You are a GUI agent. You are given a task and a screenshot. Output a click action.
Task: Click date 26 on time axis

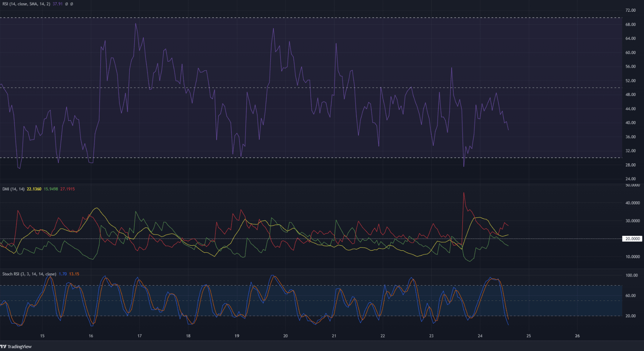(x=577, y=336)
